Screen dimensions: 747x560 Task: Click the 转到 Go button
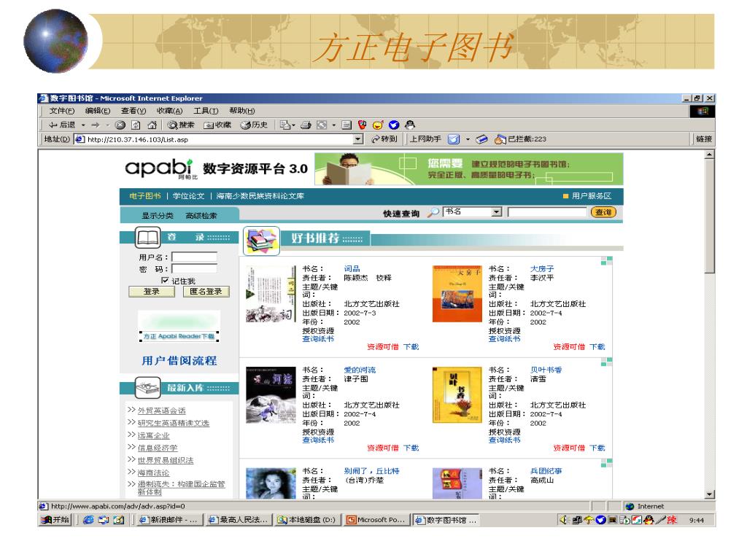[384, 139]
